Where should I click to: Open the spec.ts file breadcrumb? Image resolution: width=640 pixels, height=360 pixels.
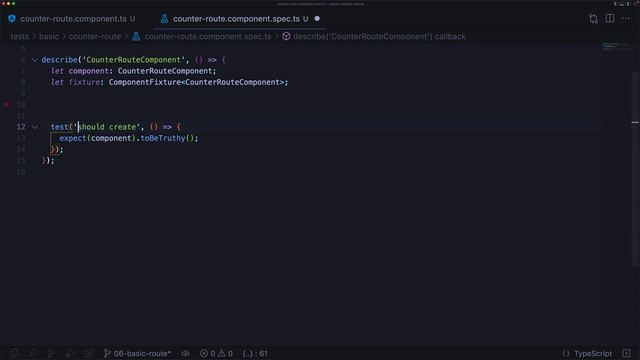tap(207, 36)
